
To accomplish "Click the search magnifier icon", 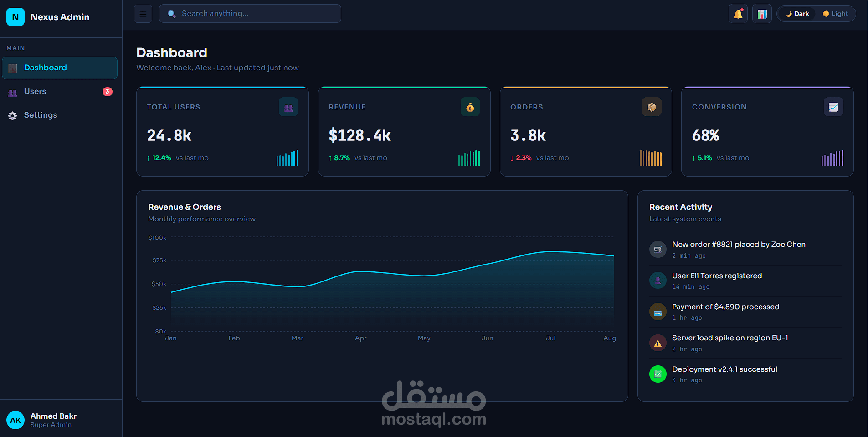I will tap(172, 14).
